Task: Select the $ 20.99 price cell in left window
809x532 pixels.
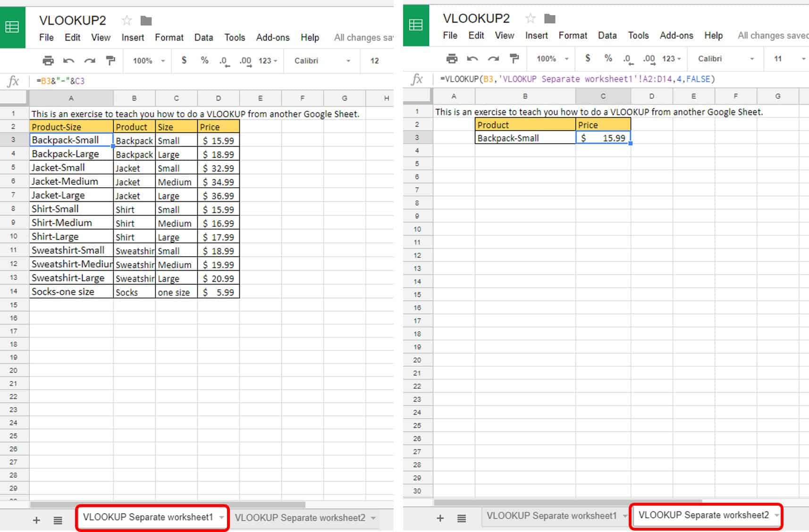Action: 219,278
